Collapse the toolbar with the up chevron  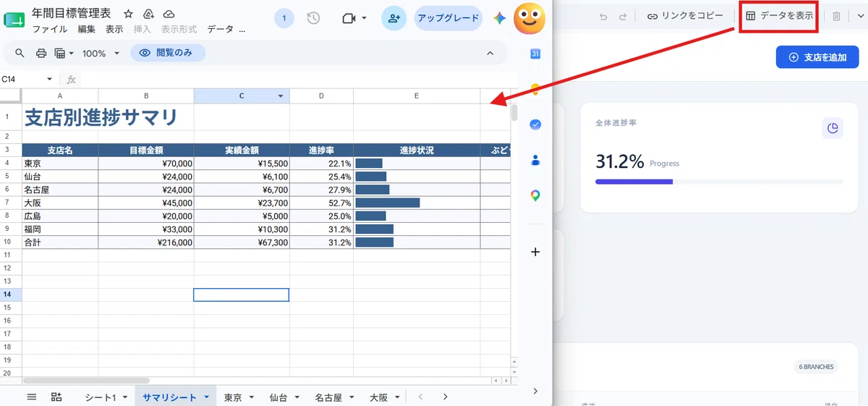pos(490,53)
